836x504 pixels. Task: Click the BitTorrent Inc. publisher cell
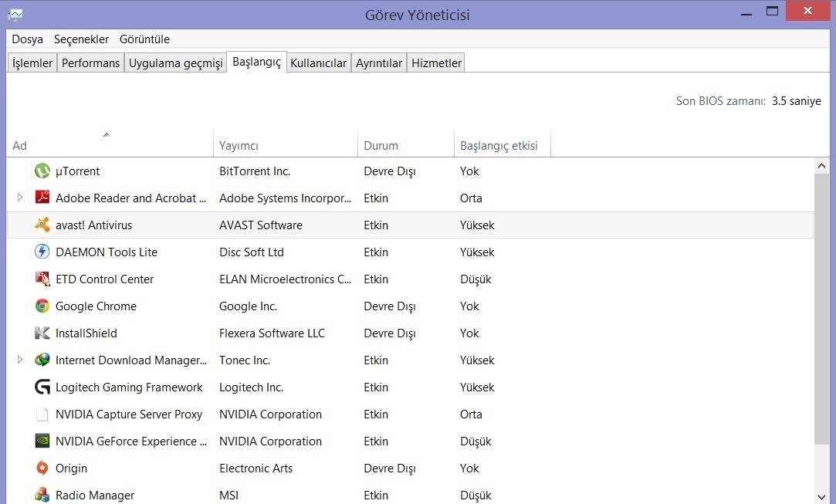click(x=254, y=171)
